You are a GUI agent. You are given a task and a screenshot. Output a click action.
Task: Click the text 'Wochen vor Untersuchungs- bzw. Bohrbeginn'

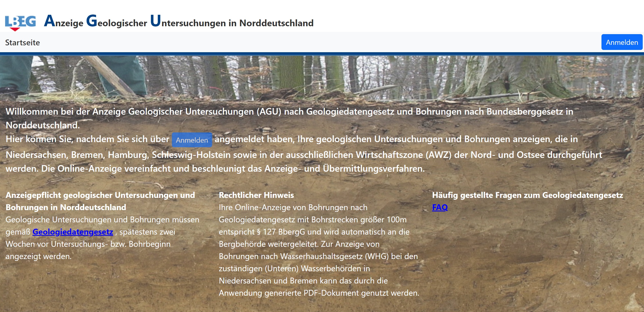[88, 244]
